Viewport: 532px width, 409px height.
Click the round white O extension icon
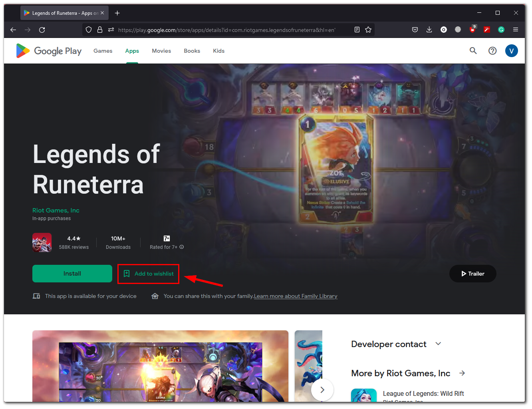coord(444,30)
